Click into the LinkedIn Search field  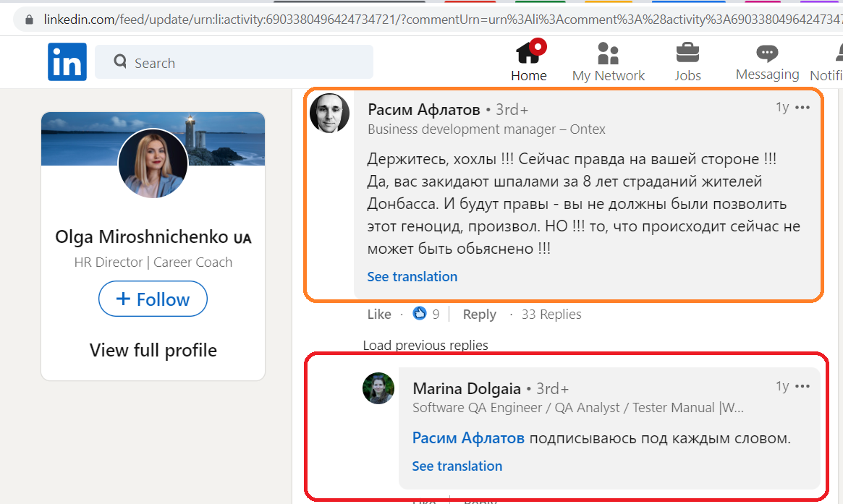pos(234,62)
